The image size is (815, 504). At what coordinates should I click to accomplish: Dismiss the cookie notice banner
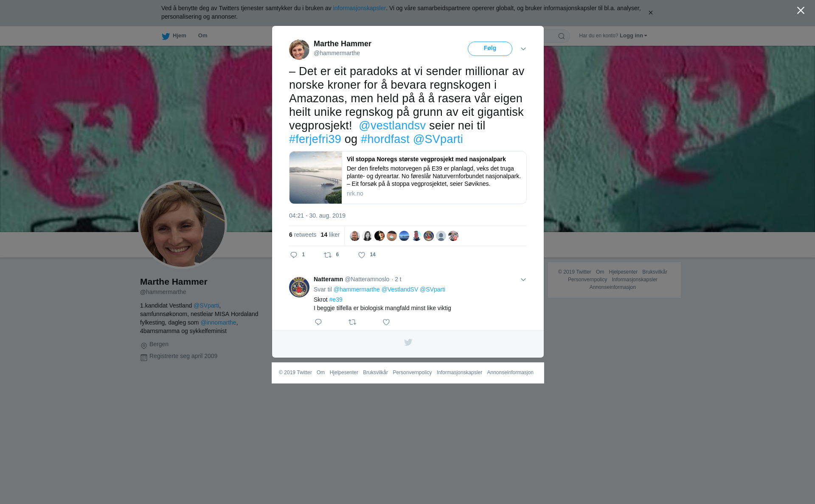(x=650, y=13)
